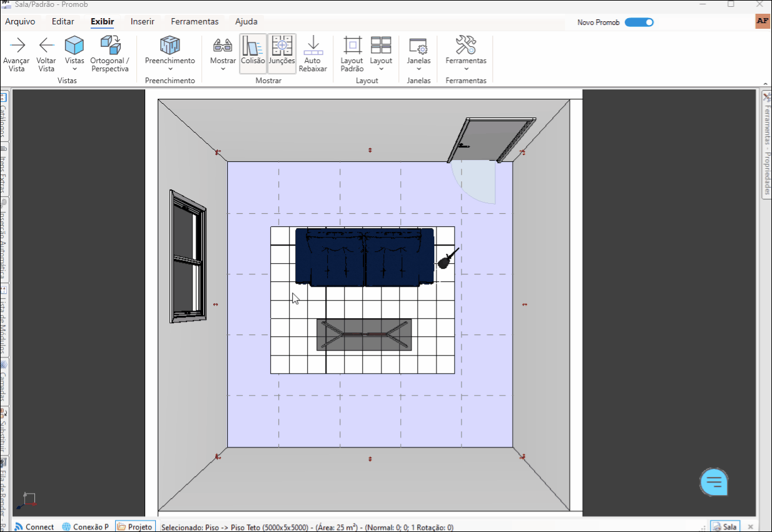The height and width of the screenshot is (532, 772).
Task: Select the gray coffee table
Action: (364, 334)
